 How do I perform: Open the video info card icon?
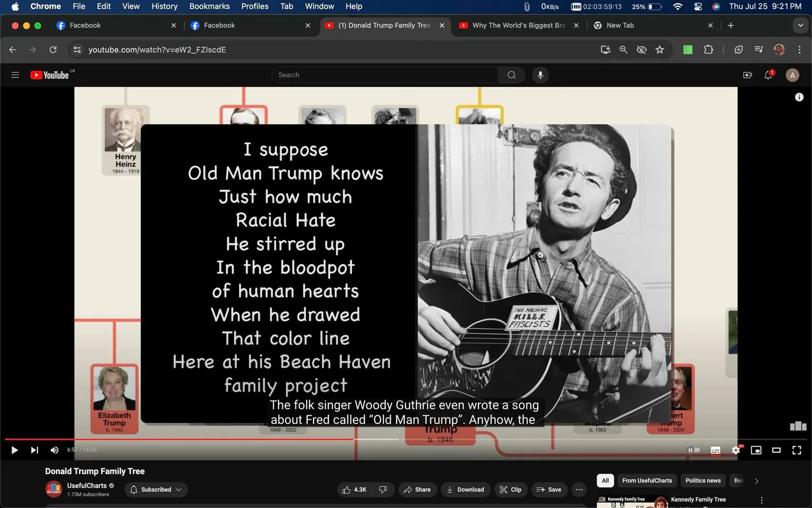coord(799,97)
